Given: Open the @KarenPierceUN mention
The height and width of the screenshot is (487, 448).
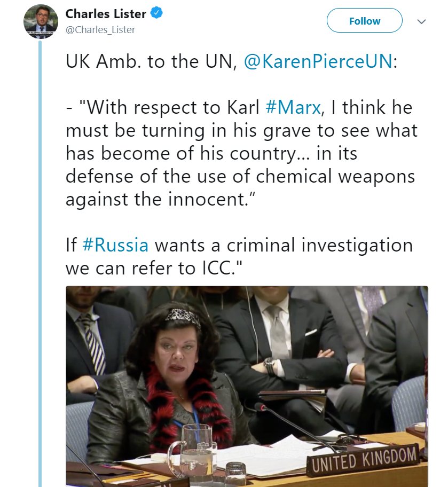Looking at the screenshot, I should pos(318,61).
